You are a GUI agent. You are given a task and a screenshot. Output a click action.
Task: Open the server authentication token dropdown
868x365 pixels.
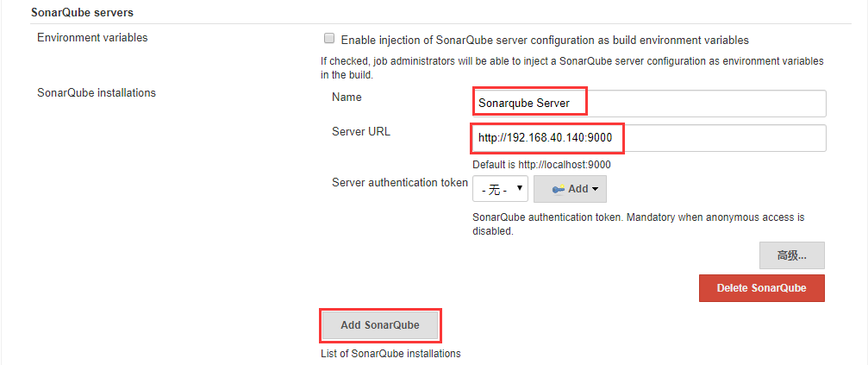500,189
